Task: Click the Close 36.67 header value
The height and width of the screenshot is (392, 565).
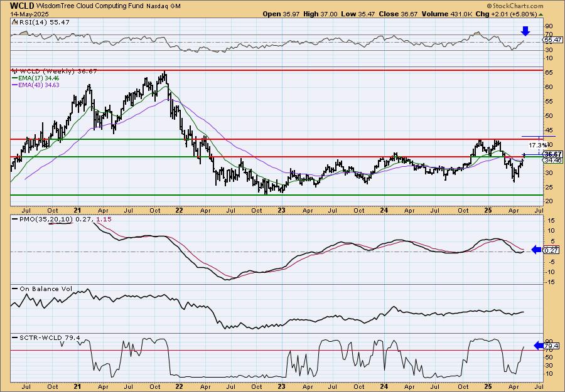Action: tap(397, 14)
